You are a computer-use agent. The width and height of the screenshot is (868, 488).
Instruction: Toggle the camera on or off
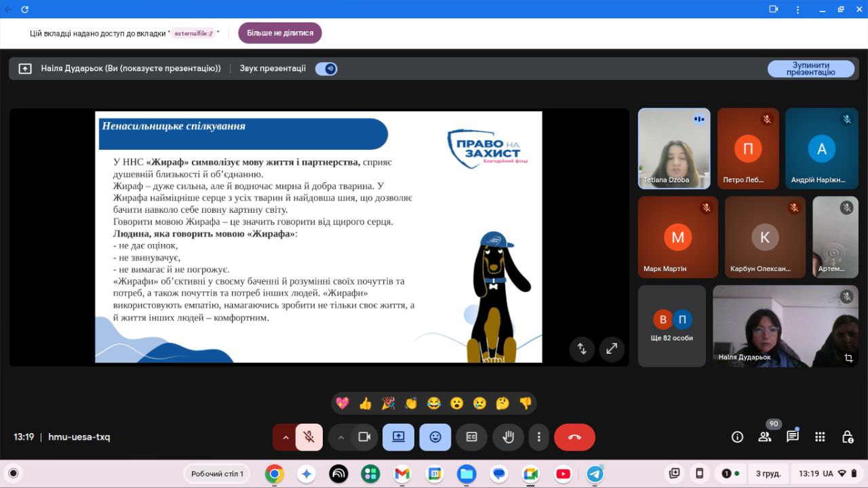tap(364, 437)
